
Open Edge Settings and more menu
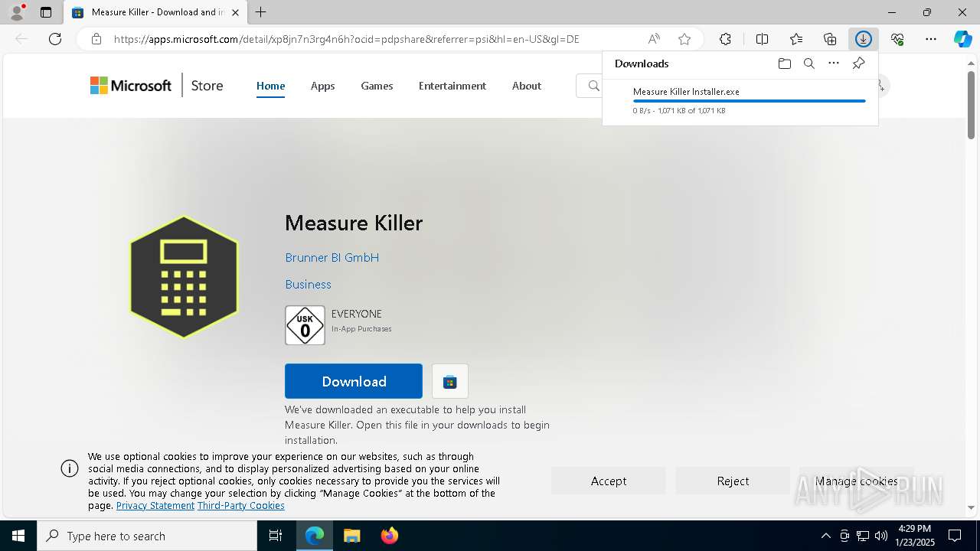click(931, 39)
